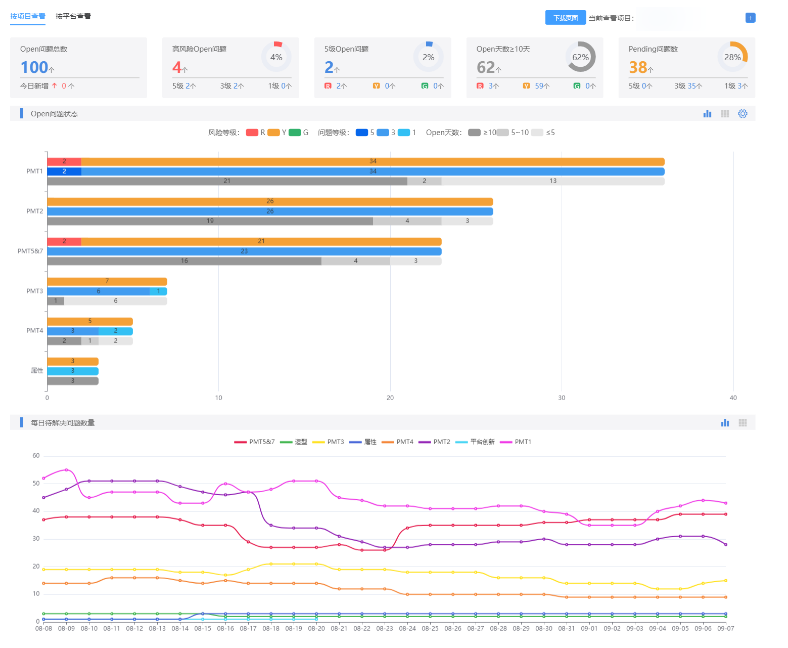Switch Open status panel to table view
This screenshot has height=648, width=788.
725,114
